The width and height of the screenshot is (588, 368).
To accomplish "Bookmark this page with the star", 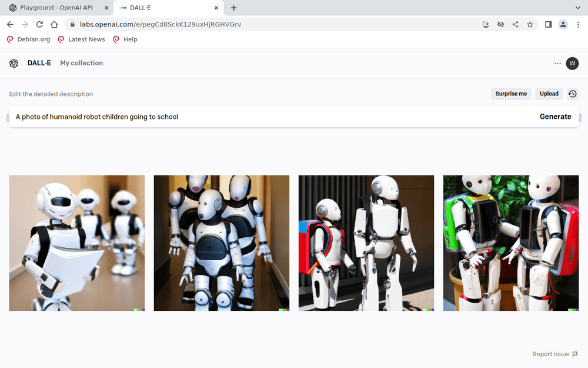I will pyautogui.click(x=530, y=24).
